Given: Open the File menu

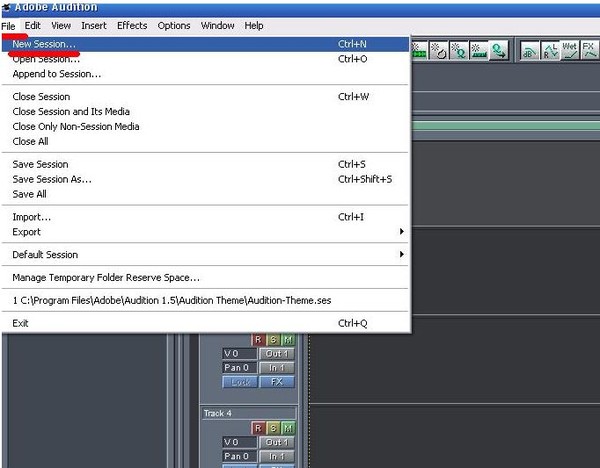Looking at the screenshot, I should (x=8, y=26).
